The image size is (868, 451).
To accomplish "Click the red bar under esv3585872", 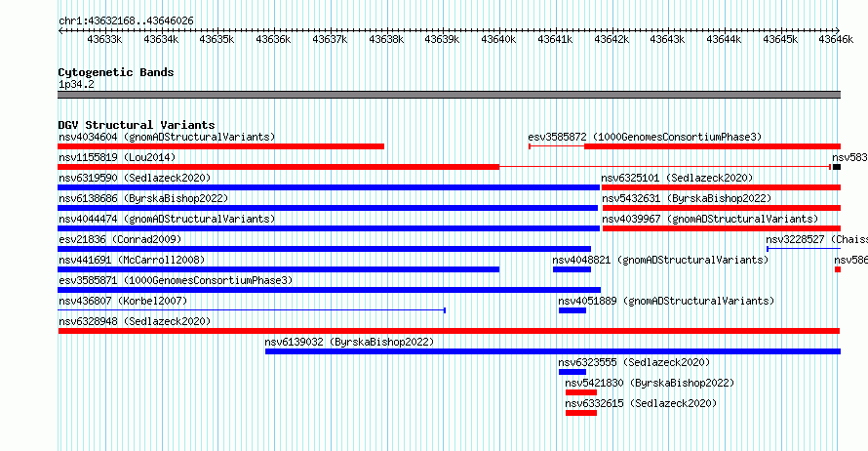I will pyautogui.click(x=713, y=146).
